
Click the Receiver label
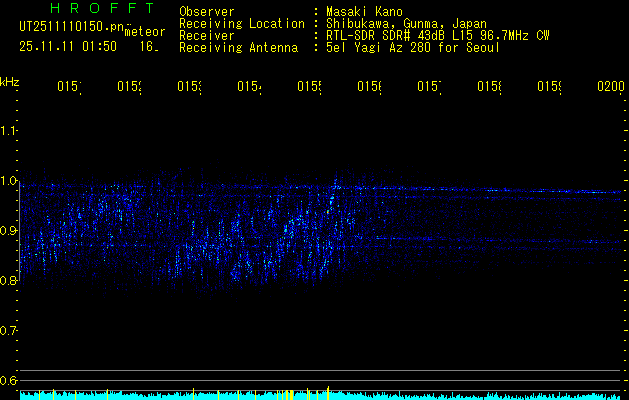pyautogui.click(x=207, y=36)
